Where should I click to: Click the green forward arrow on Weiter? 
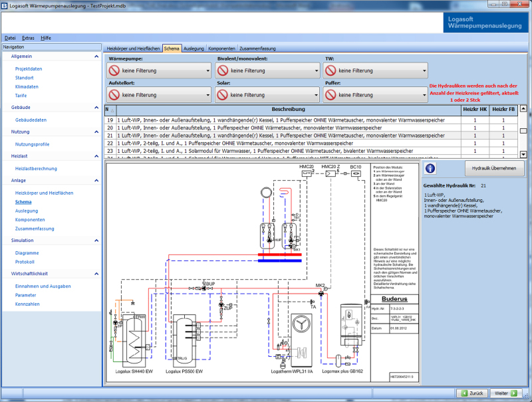pos(514,393)
